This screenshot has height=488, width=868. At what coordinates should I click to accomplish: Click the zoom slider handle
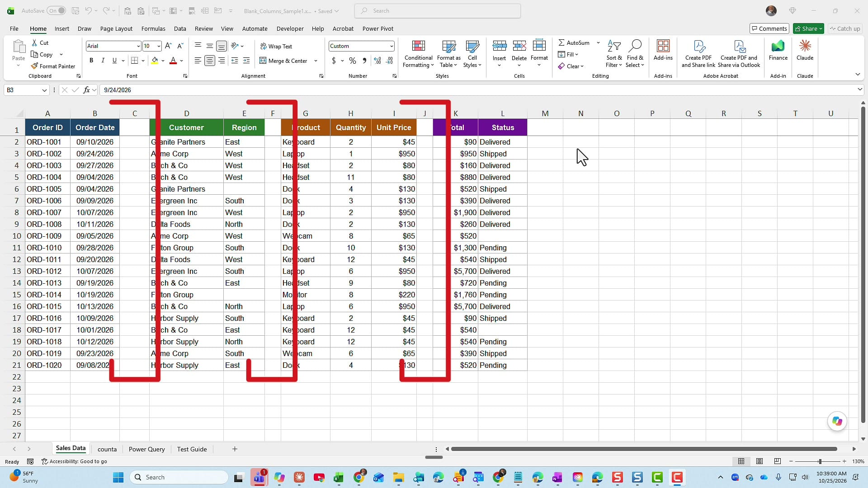820,461
